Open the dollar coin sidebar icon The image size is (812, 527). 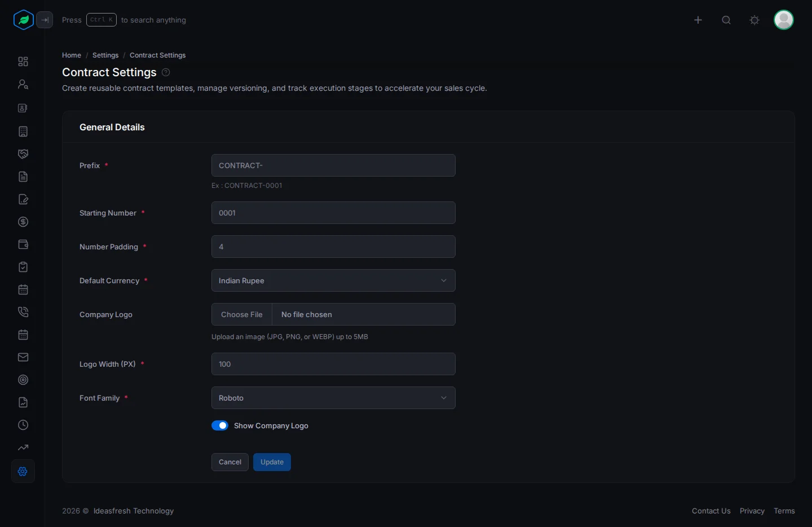tap(23, 222)
